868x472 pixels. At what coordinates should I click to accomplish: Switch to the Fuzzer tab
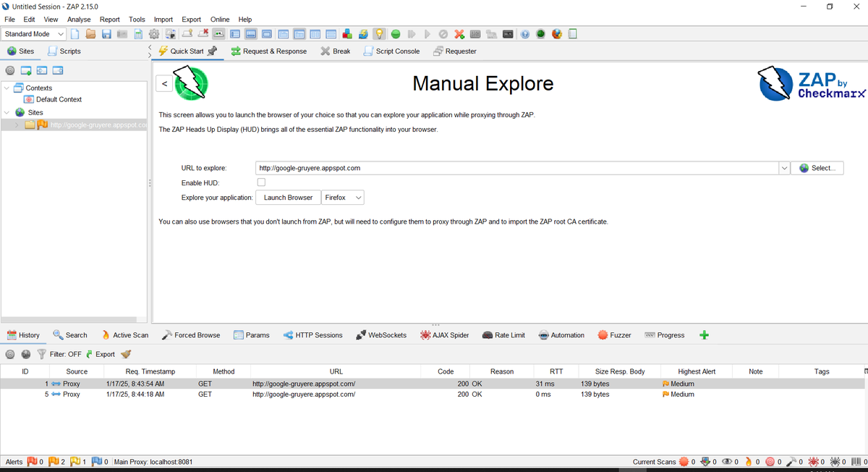pyautogui.click(x=614, y=335)
